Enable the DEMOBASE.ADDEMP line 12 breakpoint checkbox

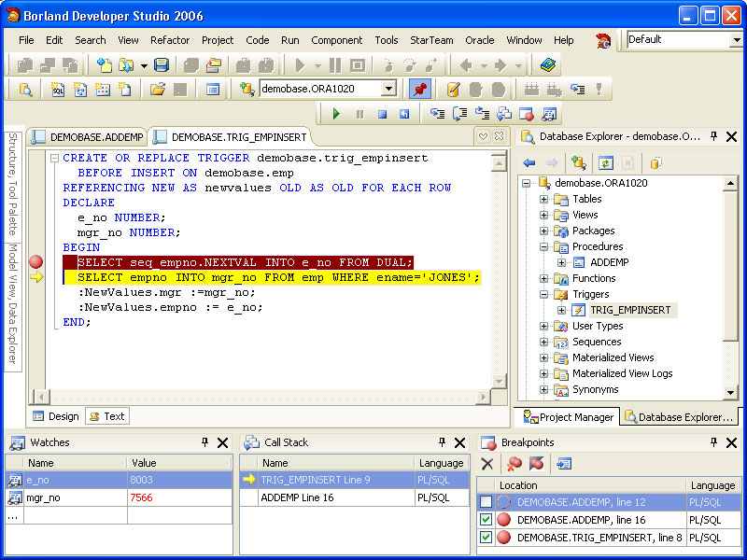(486, 502)
